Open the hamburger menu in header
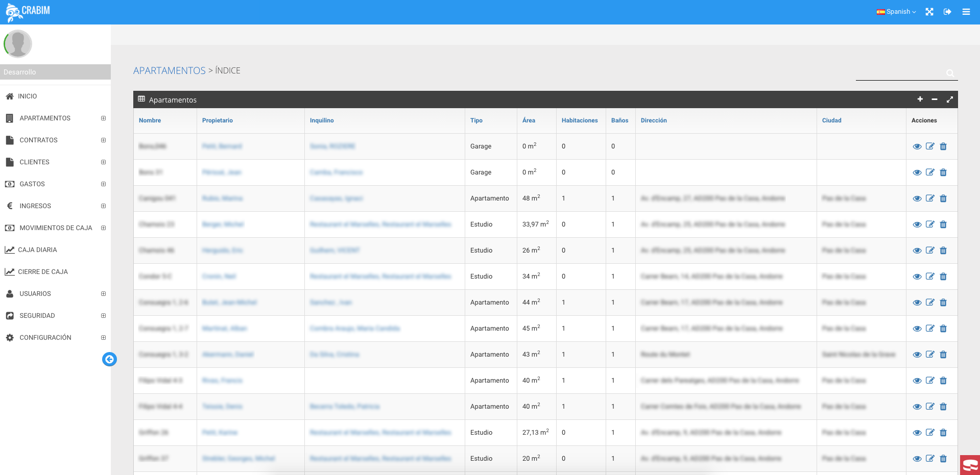The image size is (980, 475). pyautogui.click(x=966, y=12)
